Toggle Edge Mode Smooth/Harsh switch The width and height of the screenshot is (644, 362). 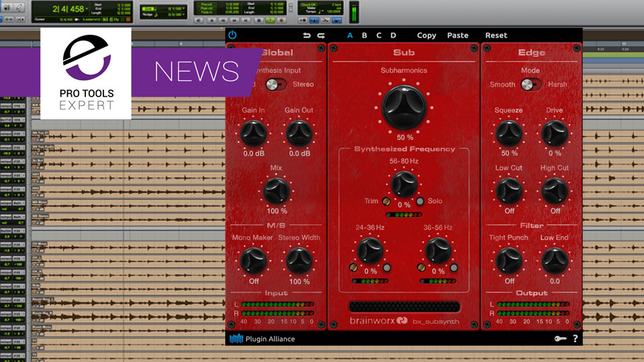pos(531,84)
